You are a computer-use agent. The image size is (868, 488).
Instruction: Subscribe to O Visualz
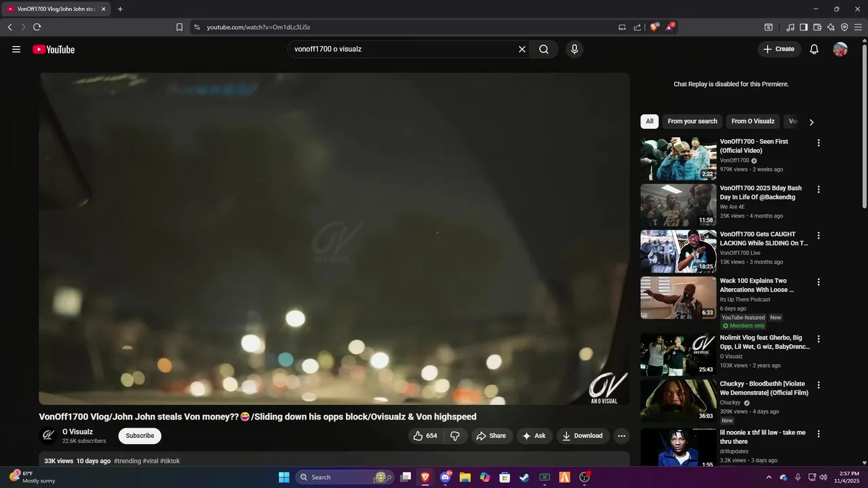click(x=140, y=436)
